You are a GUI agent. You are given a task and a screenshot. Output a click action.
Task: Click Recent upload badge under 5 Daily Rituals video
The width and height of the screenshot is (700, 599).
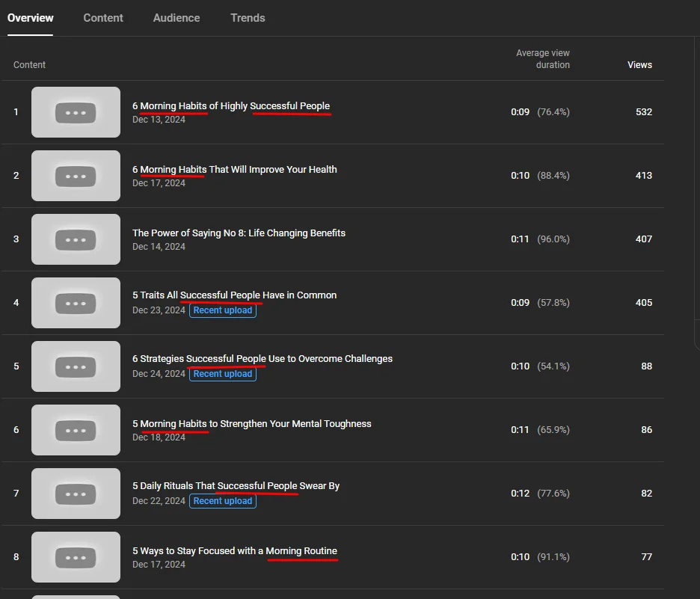tap(223, 501)
